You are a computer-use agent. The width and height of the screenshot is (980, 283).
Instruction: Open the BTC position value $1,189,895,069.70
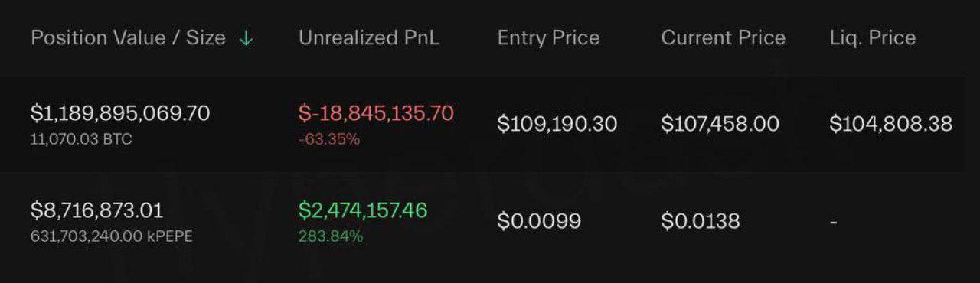[x=120, y=113]
